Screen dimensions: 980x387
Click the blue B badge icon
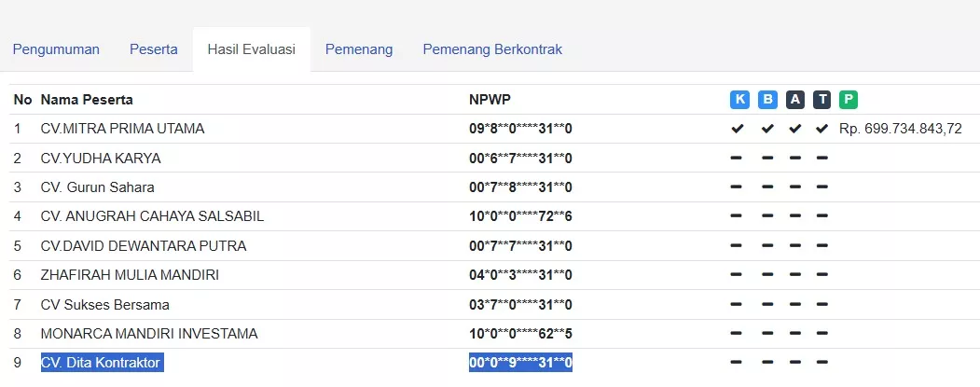pos(767,100)
